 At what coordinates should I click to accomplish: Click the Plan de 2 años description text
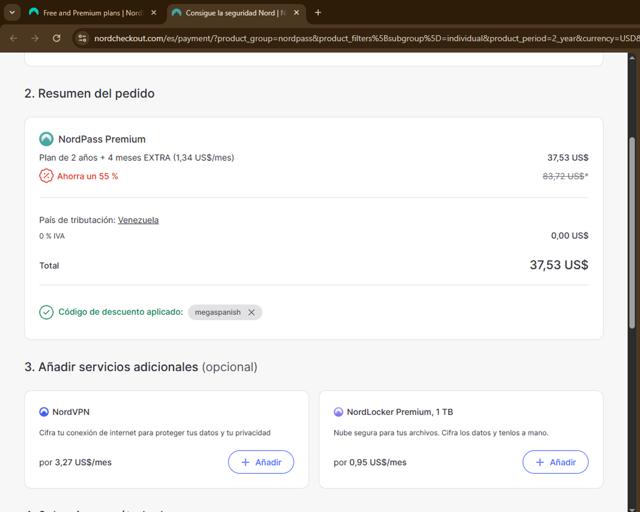tap(137, 158)
